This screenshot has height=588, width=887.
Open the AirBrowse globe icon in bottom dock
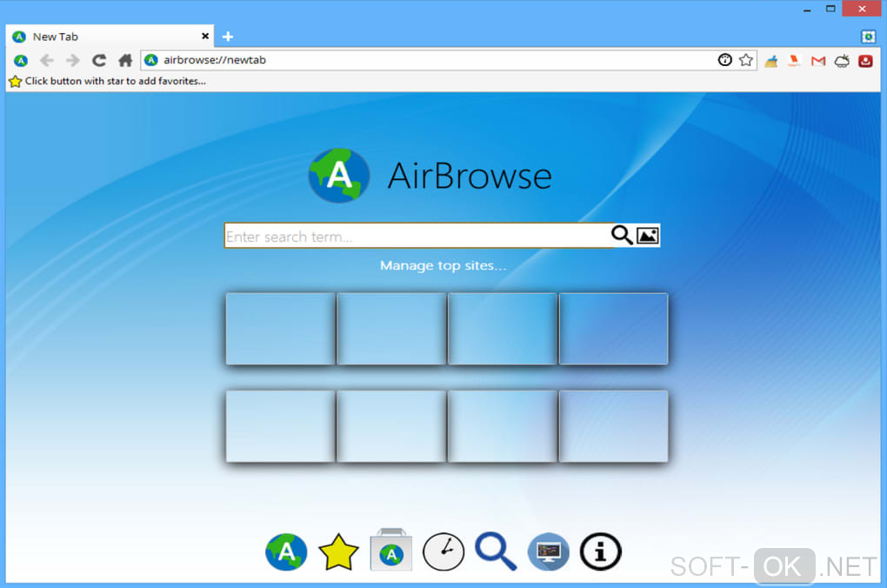pyautogui.click(x=286, y=551)
